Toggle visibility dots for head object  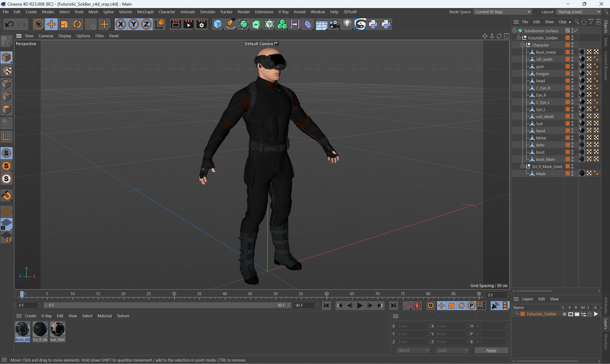pos(572,81)
